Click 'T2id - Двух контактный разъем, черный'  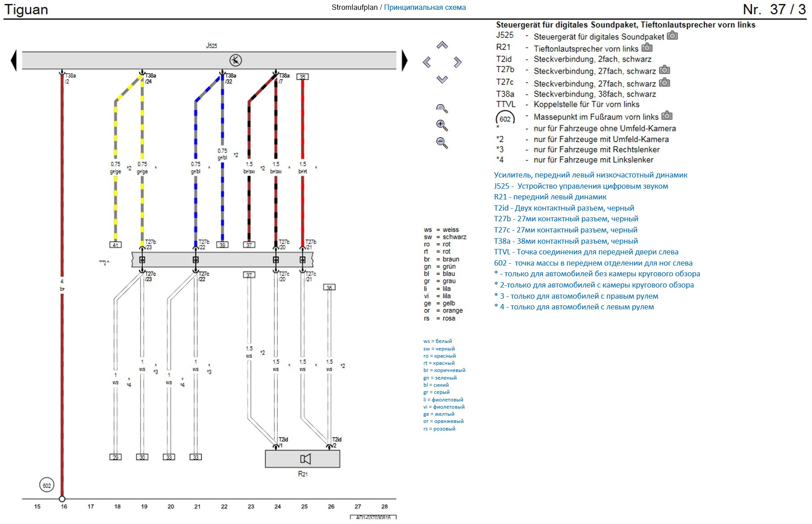(564, 208)
